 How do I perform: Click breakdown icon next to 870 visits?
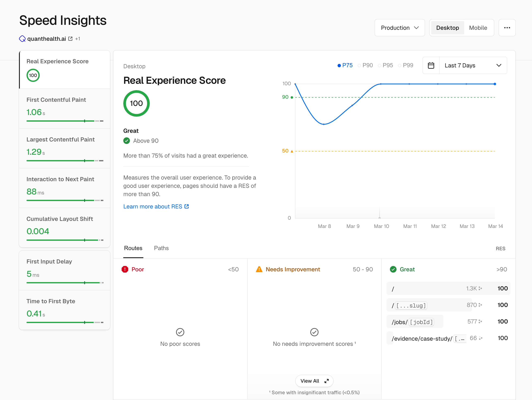pyautogui.click(x=480, y=305)
